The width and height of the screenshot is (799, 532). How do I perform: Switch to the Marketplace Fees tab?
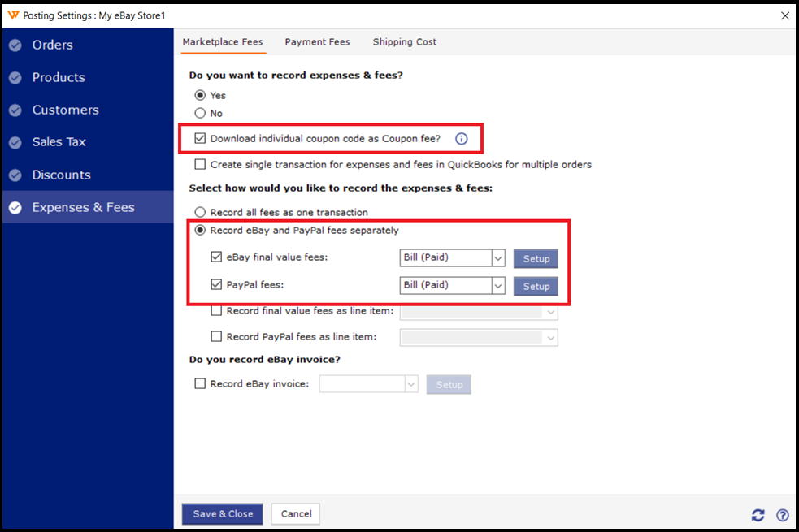pos(223,42)
